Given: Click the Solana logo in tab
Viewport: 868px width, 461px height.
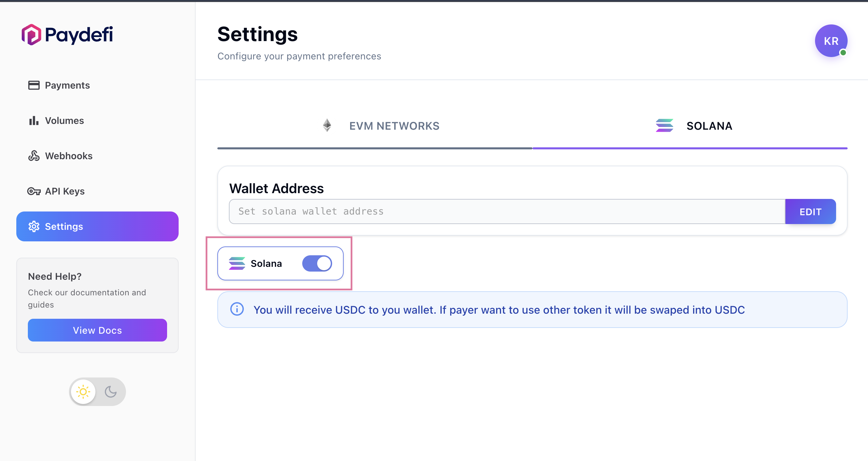Looking at the screenshot, I should click(x=664, y=126).
